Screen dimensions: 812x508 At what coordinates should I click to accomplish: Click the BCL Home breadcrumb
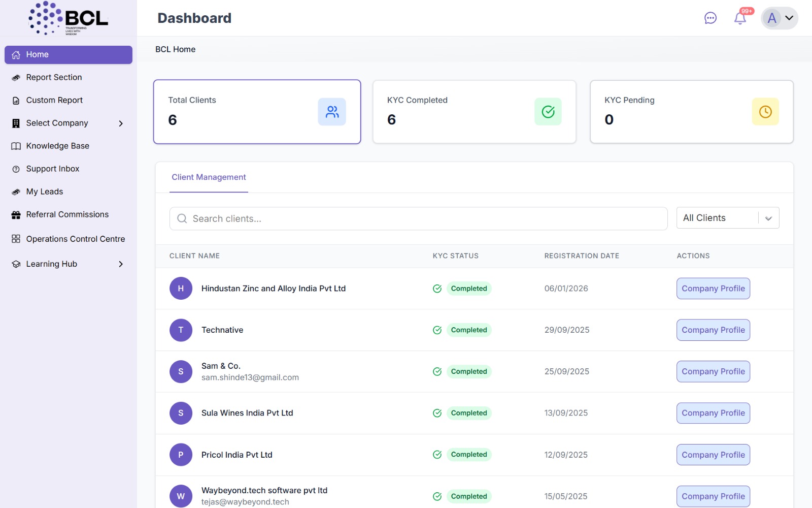pos(175,49)
